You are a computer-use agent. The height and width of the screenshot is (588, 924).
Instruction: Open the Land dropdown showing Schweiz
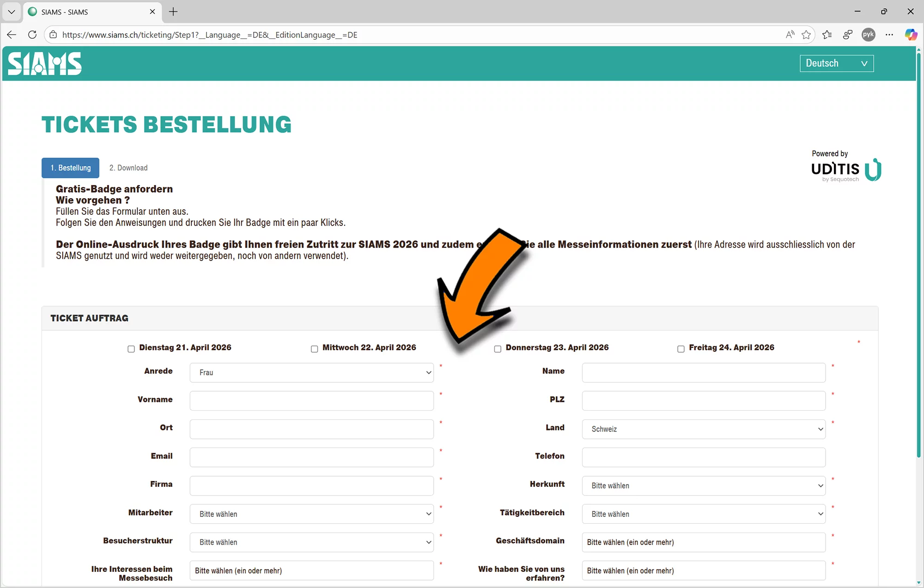[703, 429]
